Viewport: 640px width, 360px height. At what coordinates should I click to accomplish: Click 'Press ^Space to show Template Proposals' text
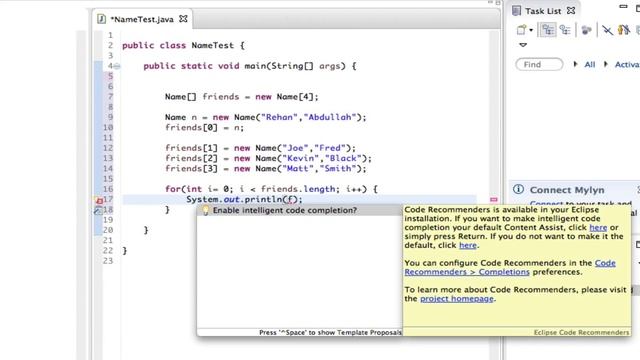pyautogui.click(x=330, y=333)
